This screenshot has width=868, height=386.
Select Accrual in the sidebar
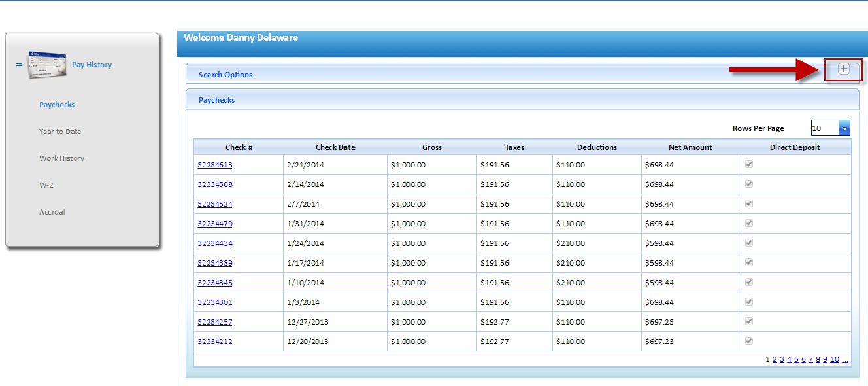pyautogui.click(x=52, y=212)
